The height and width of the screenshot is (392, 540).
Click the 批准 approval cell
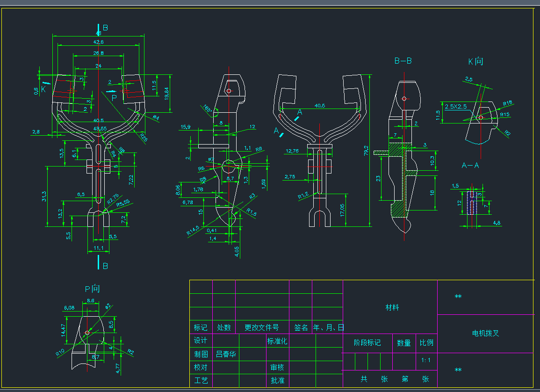[x=277, y=380]
